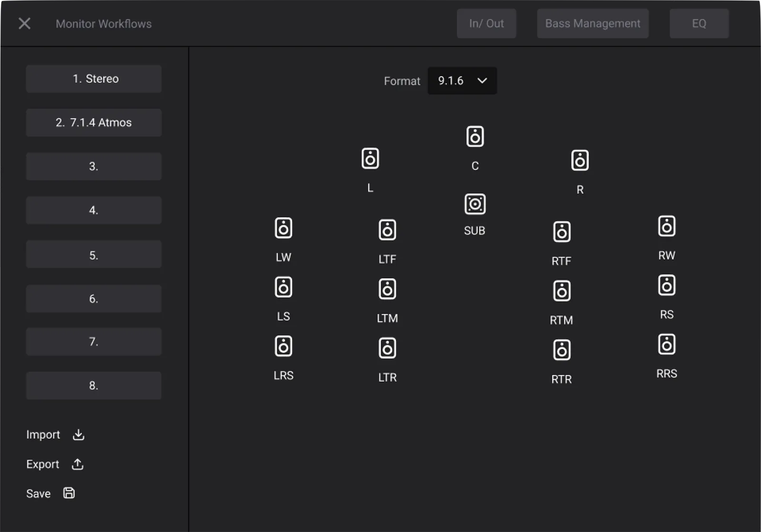Screen dimensions: 761x532
Task: Click the LRS left rear surround speaker
Action: [283, 347]
